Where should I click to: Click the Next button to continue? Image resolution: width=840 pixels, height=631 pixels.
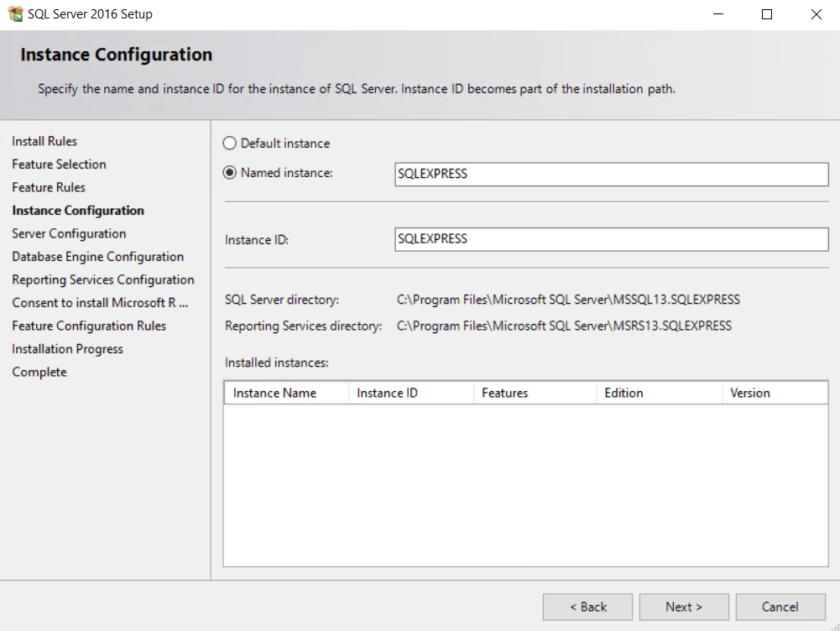click(684, 607)
